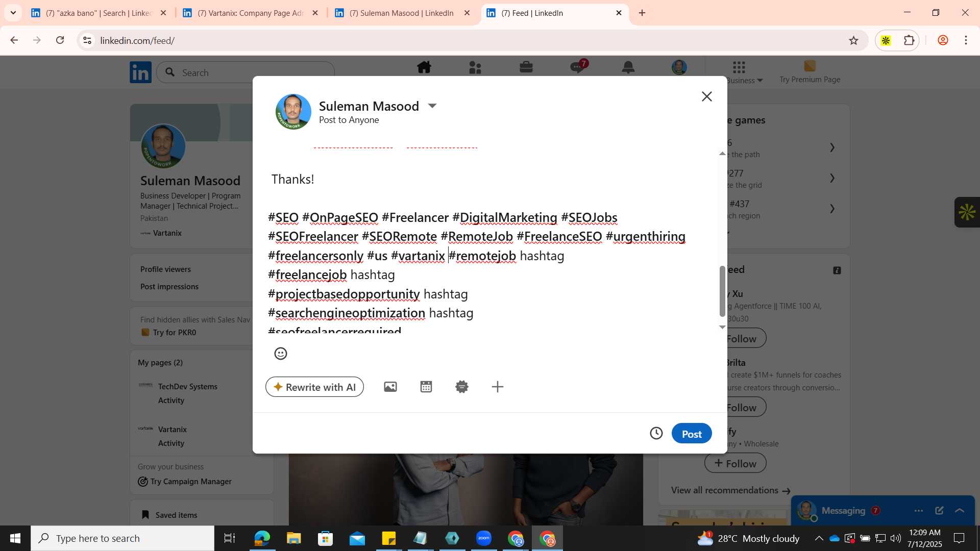The image size is (980, 551).
Task: Open the 'the path' game chevron
Action: tap(832, 147)
